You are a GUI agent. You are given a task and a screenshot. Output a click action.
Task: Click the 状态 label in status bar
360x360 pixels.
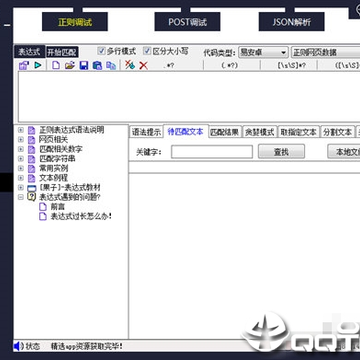point(33,346)
